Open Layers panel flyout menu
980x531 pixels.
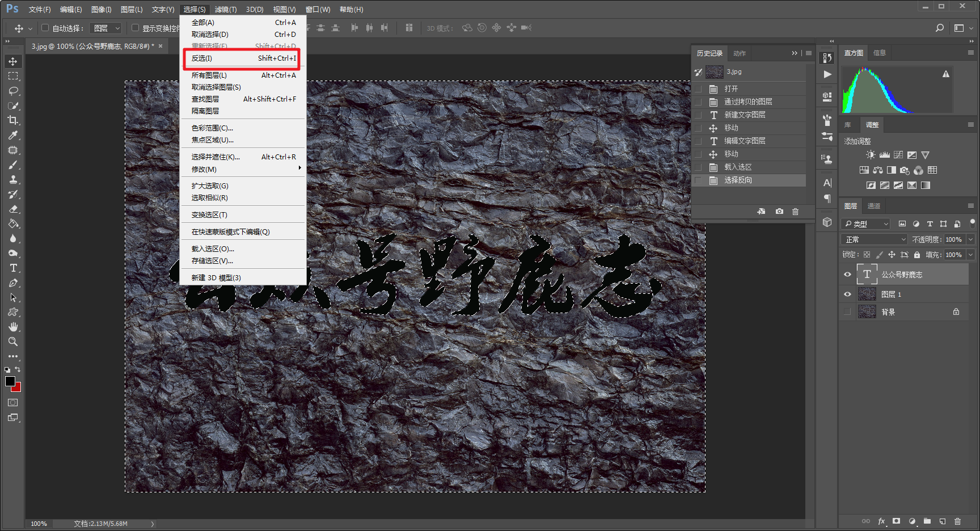pos(970,205)
